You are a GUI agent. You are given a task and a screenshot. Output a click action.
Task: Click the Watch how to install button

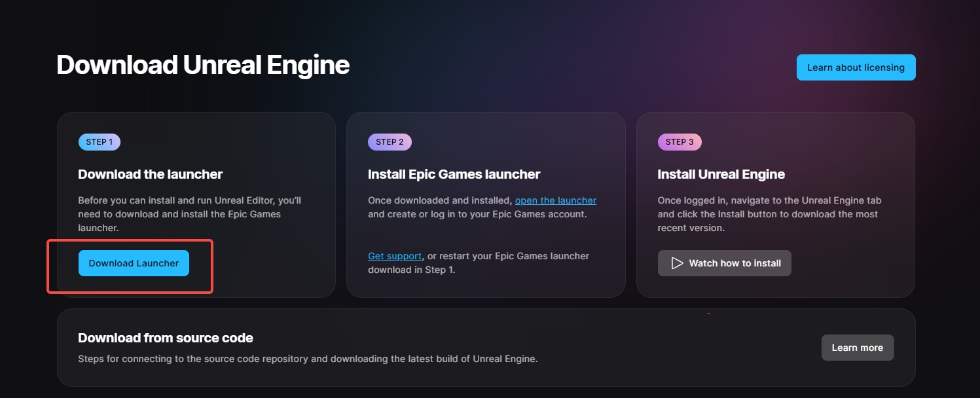[725, 263]
